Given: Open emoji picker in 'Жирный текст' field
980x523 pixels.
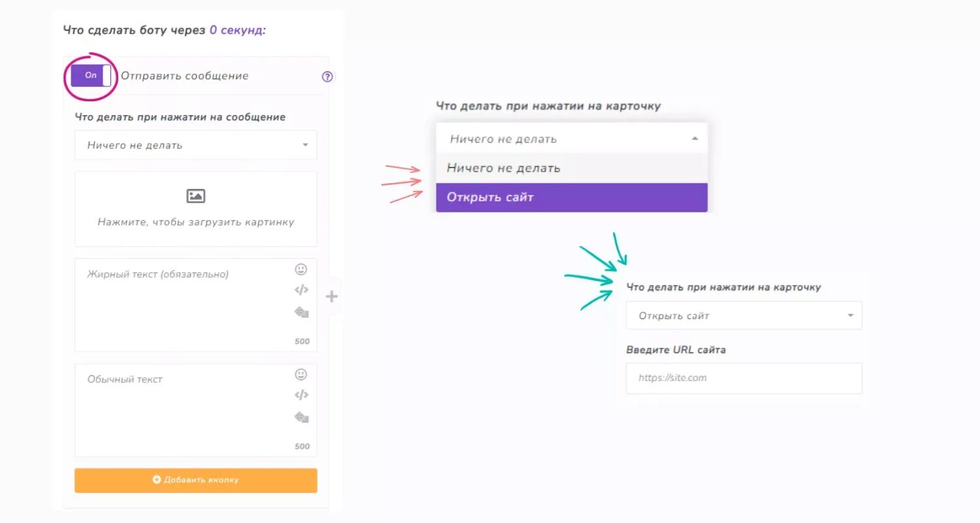Looking at the screenshot, I should point(301,269).
